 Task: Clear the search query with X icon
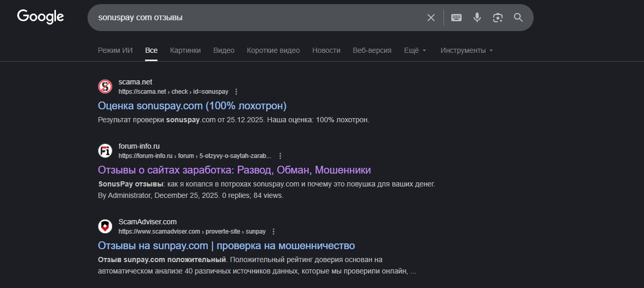click(x=431, y=18)
